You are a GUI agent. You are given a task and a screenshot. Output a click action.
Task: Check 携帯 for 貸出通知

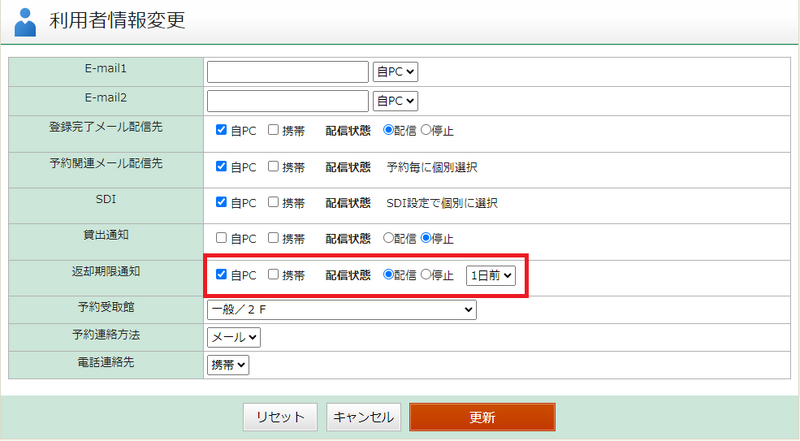[x=273, y=237]
